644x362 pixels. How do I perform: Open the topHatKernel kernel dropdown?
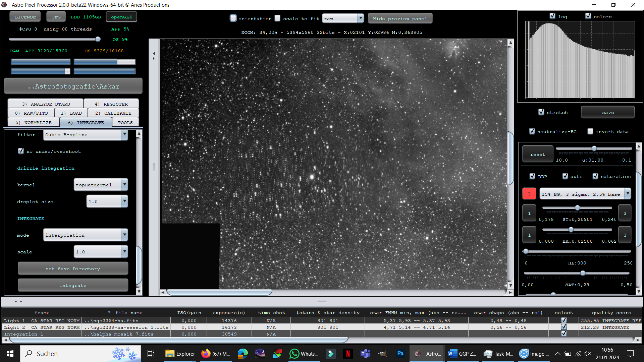[x=101, y=185]
